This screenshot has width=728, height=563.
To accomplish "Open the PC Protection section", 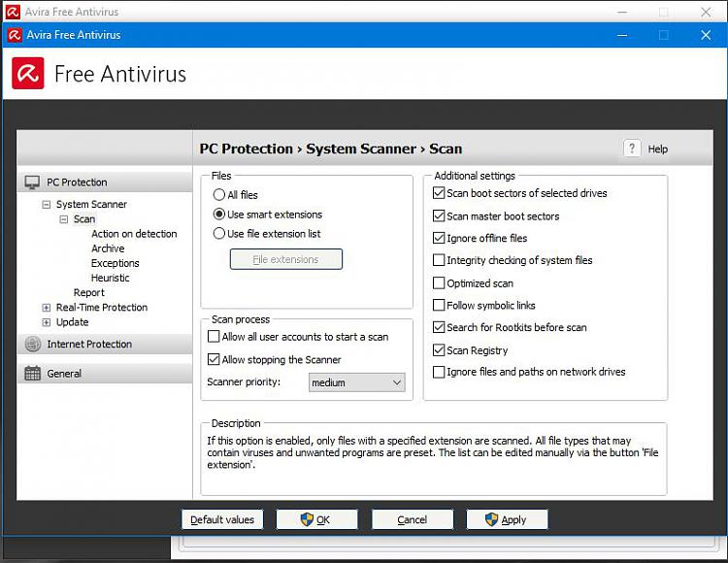I will pos(105,182).
